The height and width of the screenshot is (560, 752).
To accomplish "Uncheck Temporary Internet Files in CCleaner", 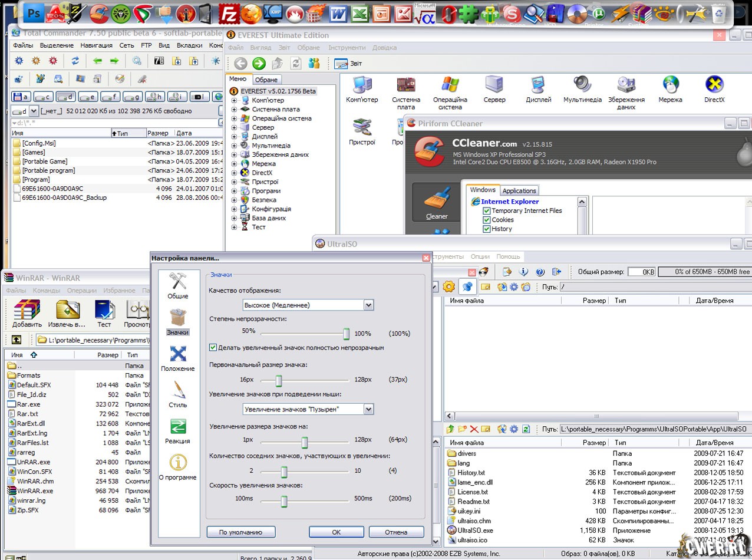I will pyautogui.click(x=487, y=211).
